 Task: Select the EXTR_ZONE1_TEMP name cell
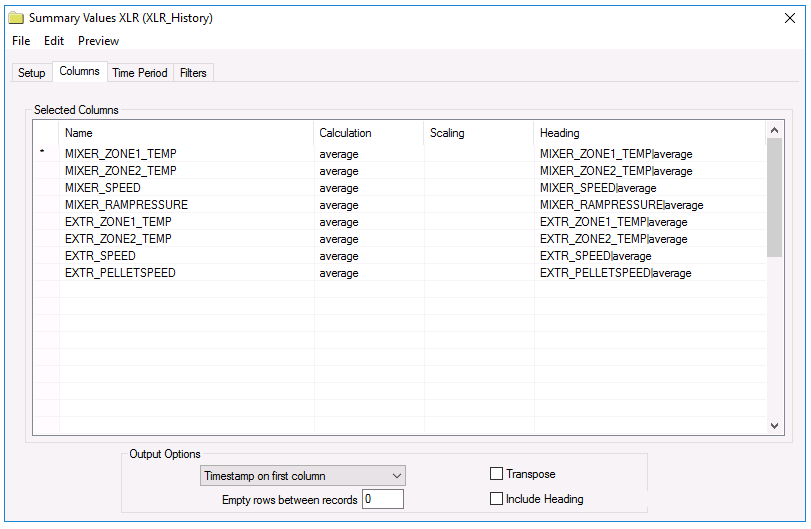(x=186, y=222)
